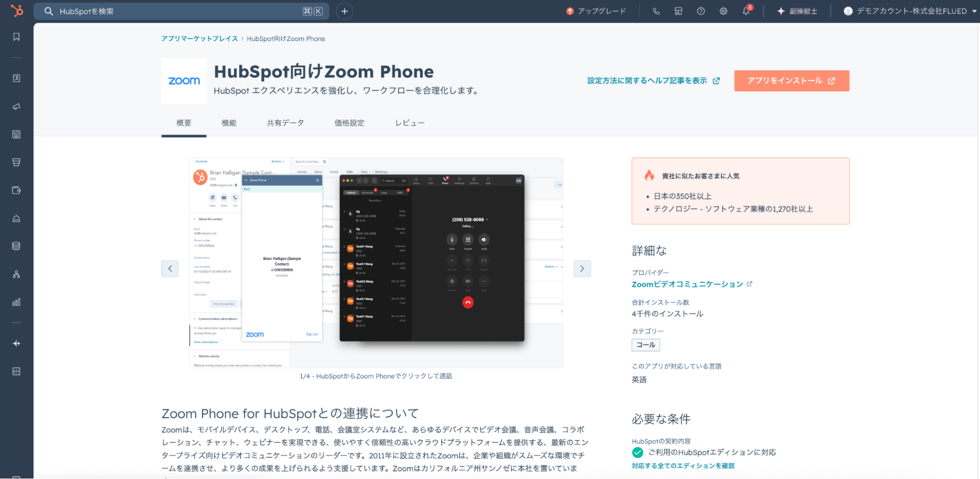Viewport: 980px width, 479px height.
Task: Open 設定方法に関するヘルプ記事を表示 link
Action: (x=653, y=81)
